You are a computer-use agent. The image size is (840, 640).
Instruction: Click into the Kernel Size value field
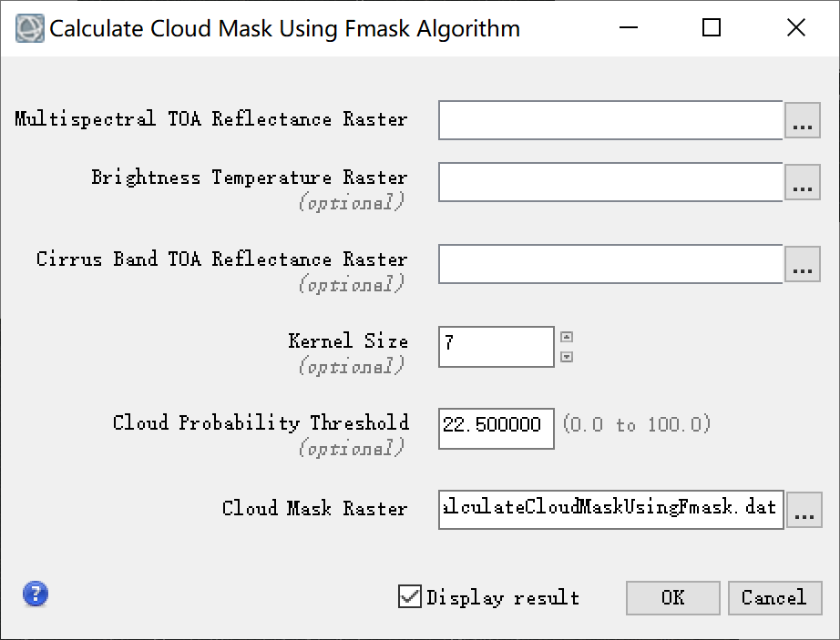(496, 347)
